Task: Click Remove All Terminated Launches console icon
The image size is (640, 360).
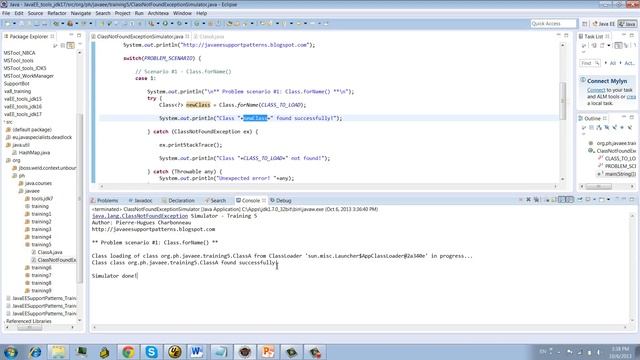Action: click(536, 200)
